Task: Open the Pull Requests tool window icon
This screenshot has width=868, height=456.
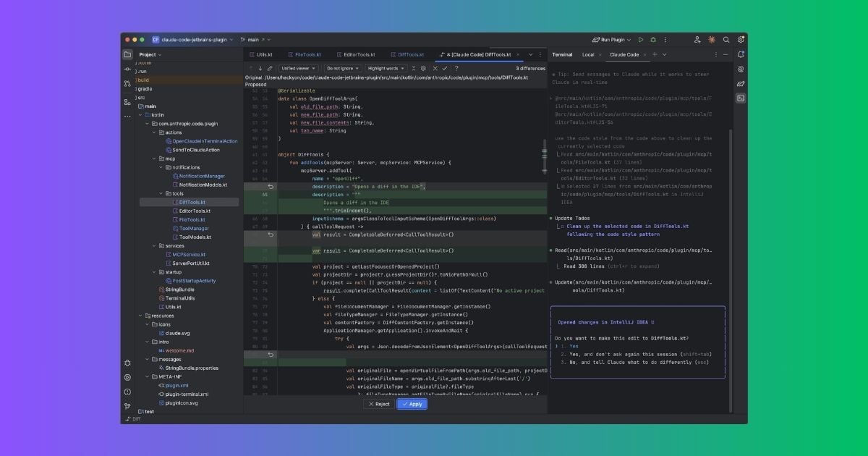Action: (127, 85)
